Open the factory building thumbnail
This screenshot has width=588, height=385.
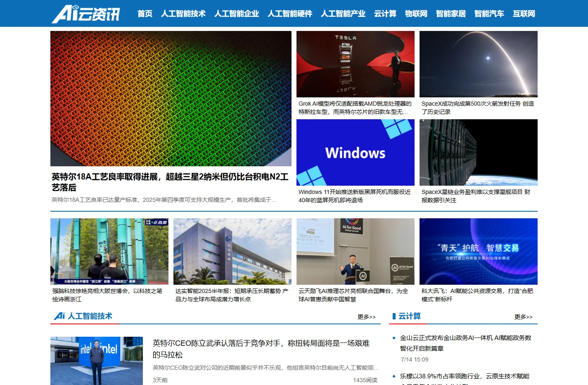click(x=232, y=251)
